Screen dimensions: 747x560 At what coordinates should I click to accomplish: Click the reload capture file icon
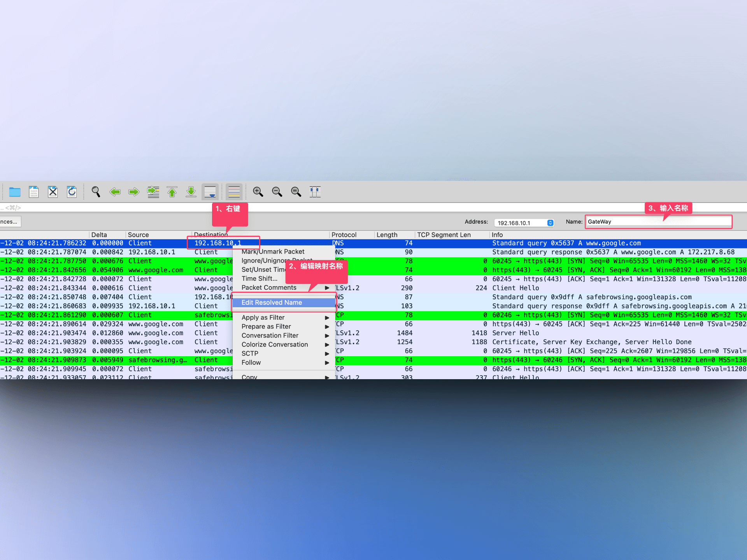(x=72, y=192)
